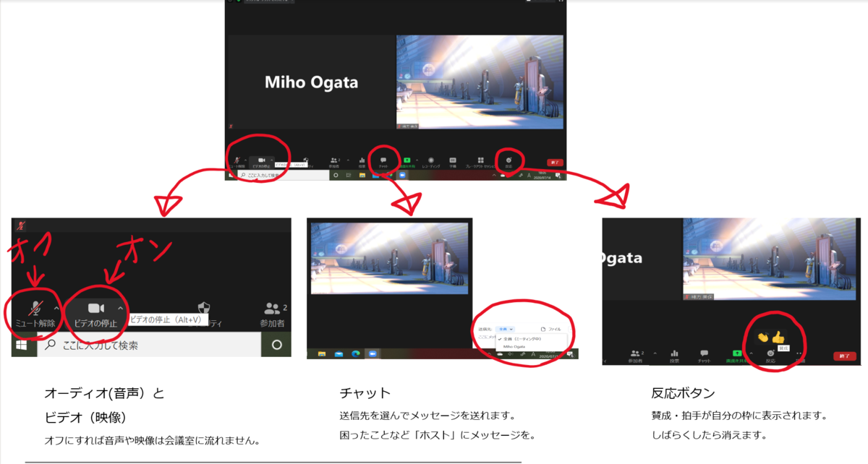Open polls 投票 icon in the right panel
Screen dimensions: 868x464
[674, 352]
